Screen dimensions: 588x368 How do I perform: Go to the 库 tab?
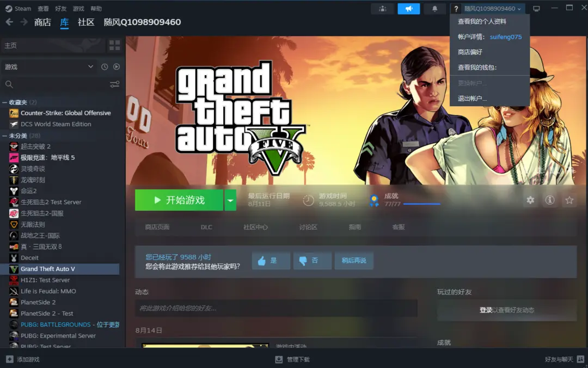64,22
